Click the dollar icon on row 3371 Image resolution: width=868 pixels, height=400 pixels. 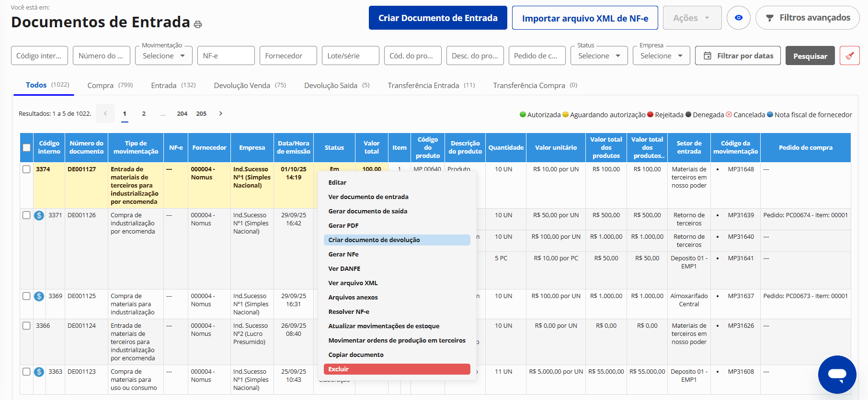pos(39,215)
